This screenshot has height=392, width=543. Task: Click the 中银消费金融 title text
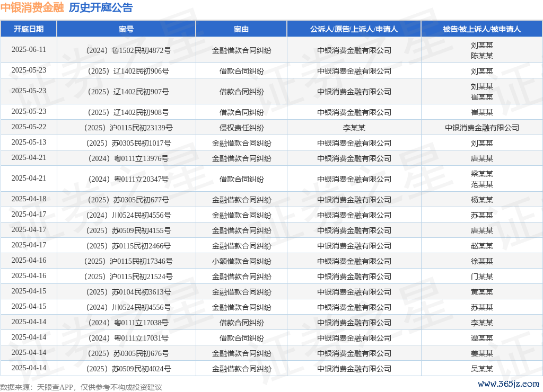coord(32,7)
